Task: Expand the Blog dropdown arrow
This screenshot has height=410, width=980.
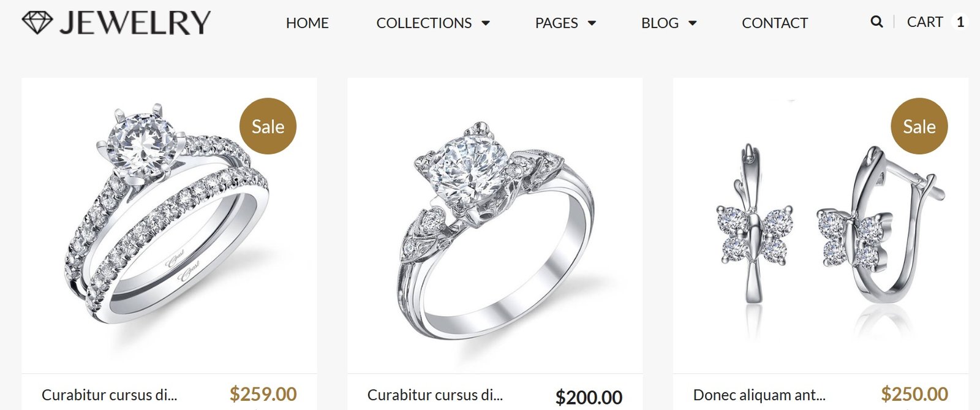Action: tap(693, 23)
